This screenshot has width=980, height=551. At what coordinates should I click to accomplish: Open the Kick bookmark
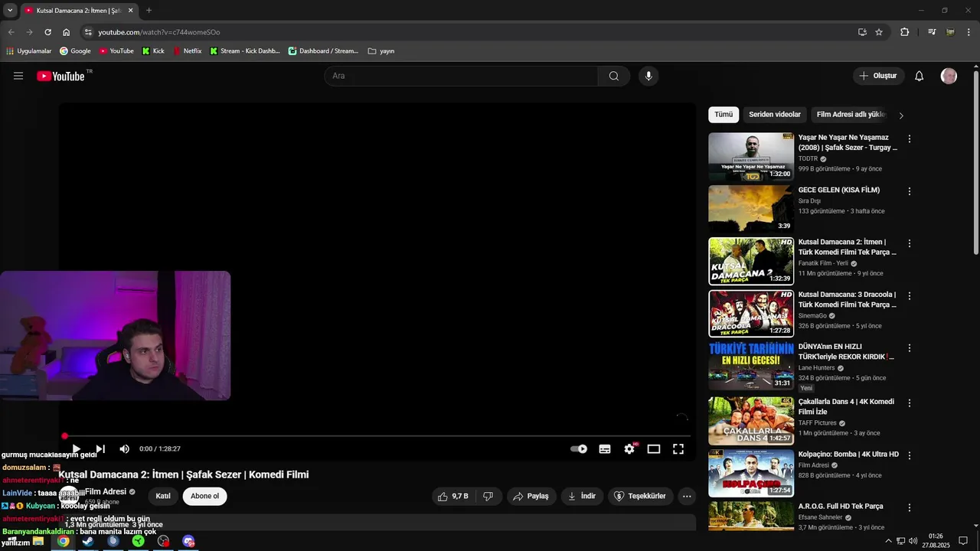pos(153,51)
